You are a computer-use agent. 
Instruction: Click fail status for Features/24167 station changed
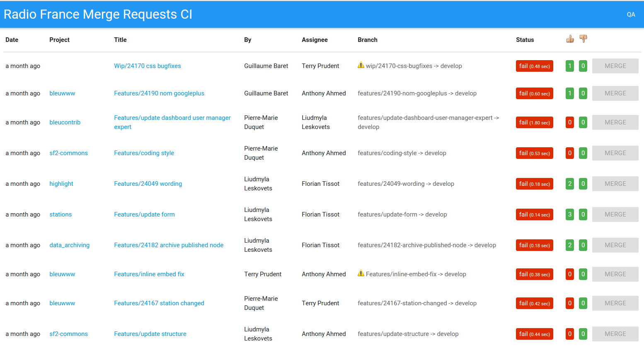coord(535,303)
